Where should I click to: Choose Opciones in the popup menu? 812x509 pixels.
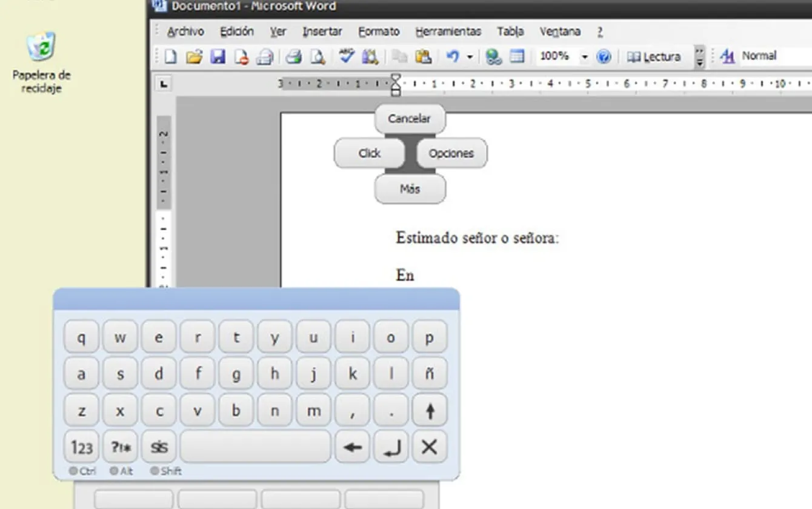451,153
